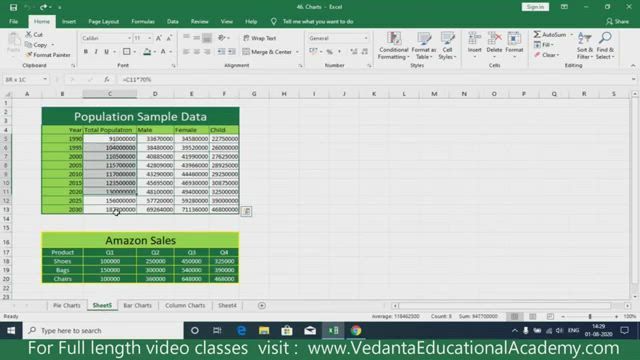
Task: Click the Insert Function fx button
Action: point(107,80)
